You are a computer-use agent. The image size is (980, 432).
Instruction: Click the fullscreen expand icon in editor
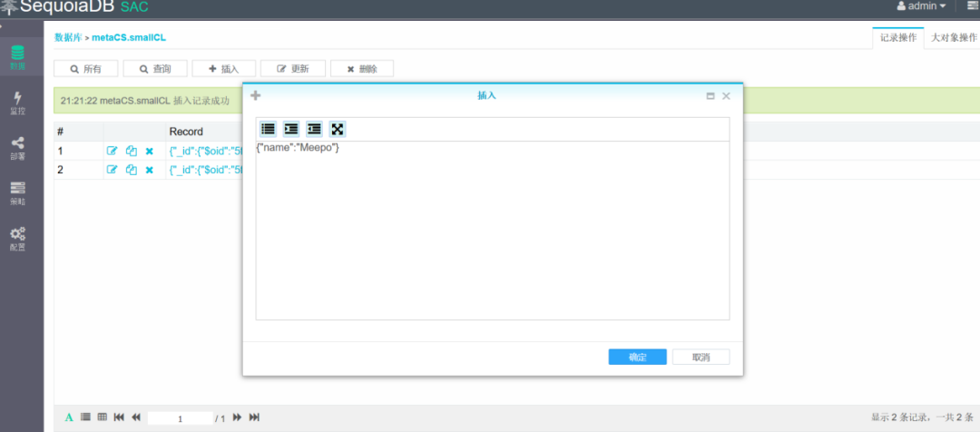coord(338,129)
